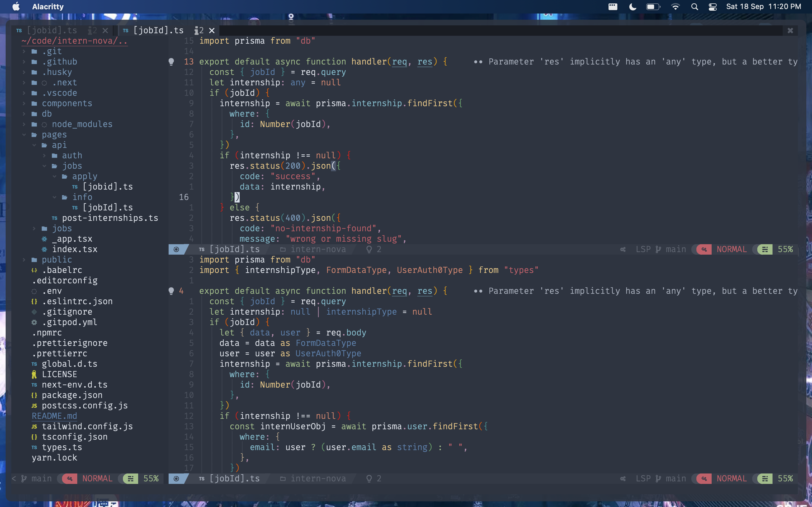Expand the 'info' folder under jobs
Image resolution: width=812 pixels, height=507 pixels.
click(x=82, y=197)
